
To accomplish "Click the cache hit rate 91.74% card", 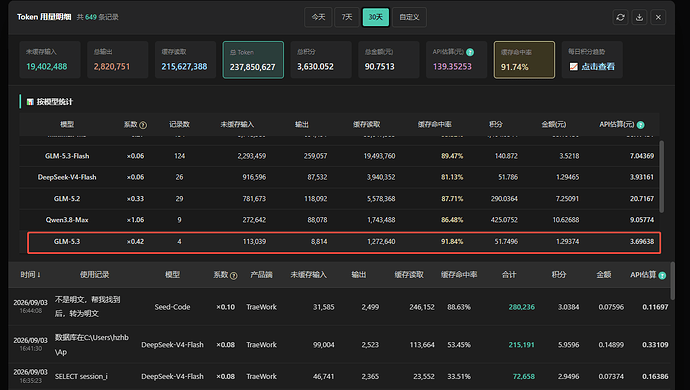I will point(524,60).
